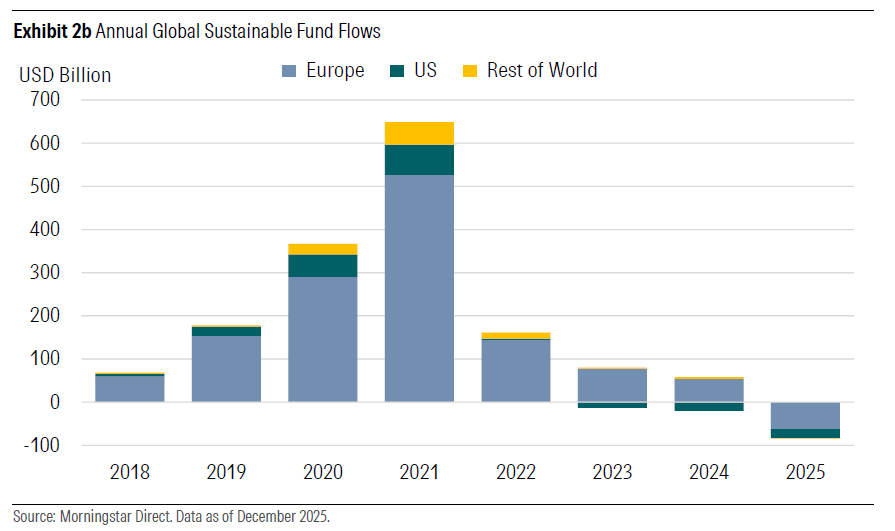The image size is (895, 531).
Task: Click the US legend color swatch
Action: [x=397, y=71]
